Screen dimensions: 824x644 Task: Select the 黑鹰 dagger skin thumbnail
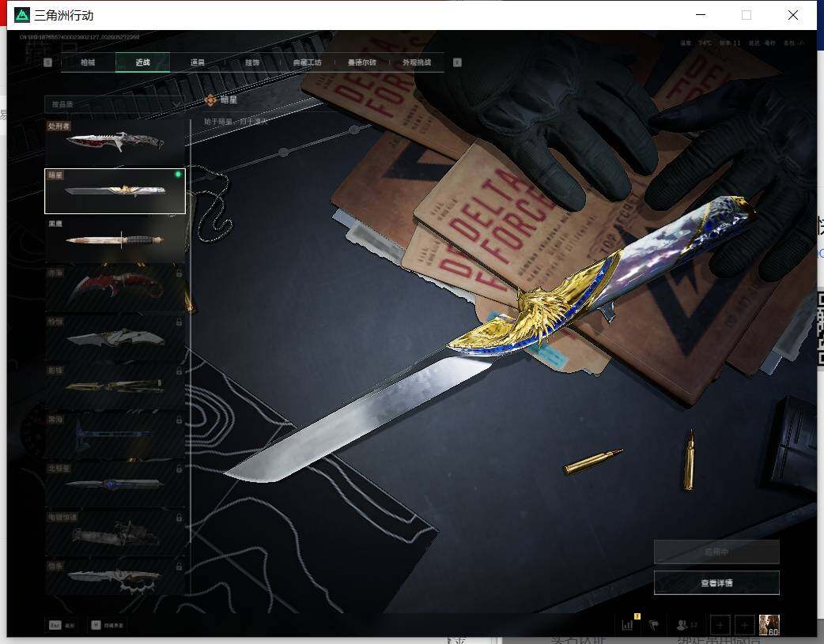click(x=115, y=240)
